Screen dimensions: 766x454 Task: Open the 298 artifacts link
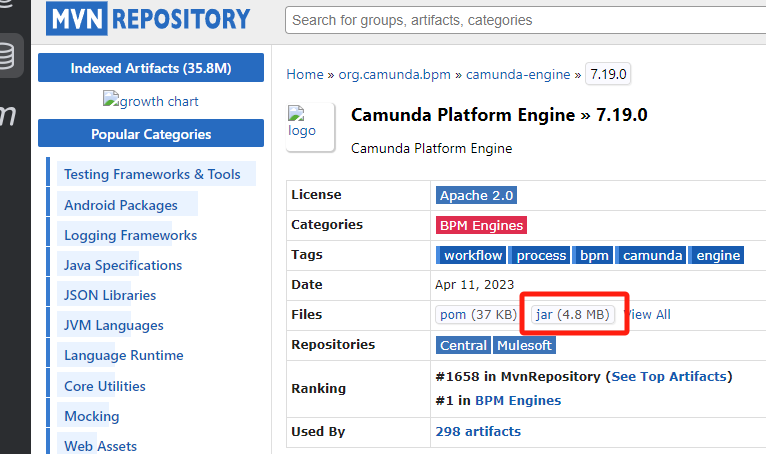pos(478,431)
